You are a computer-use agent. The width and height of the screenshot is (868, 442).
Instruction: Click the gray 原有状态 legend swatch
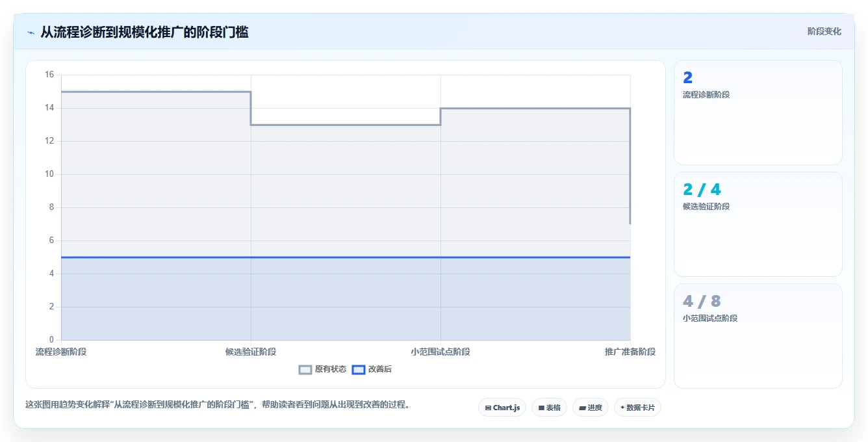tap(305, 369)
